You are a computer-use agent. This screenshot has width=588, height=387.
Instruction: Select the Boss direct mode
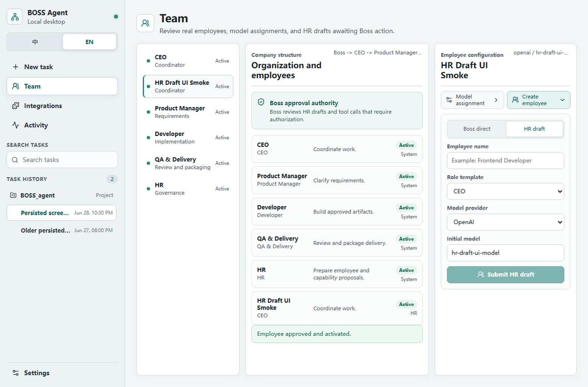[477, 129]
